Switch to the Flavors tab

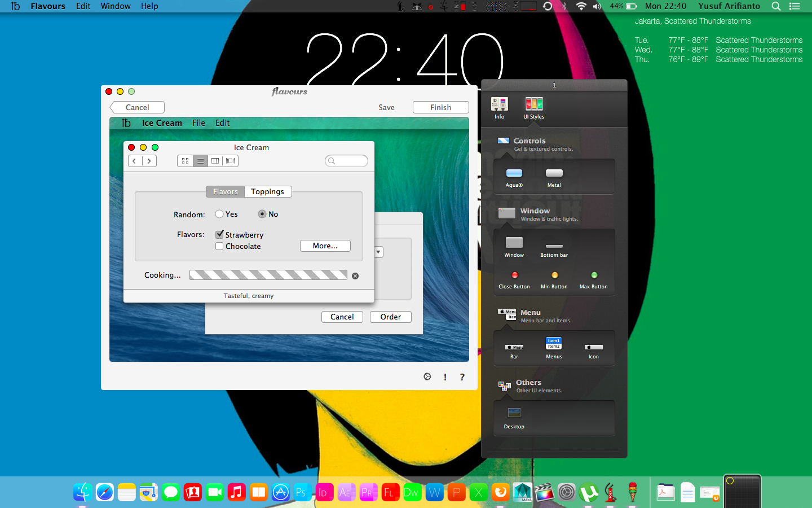tap(226, 192)
